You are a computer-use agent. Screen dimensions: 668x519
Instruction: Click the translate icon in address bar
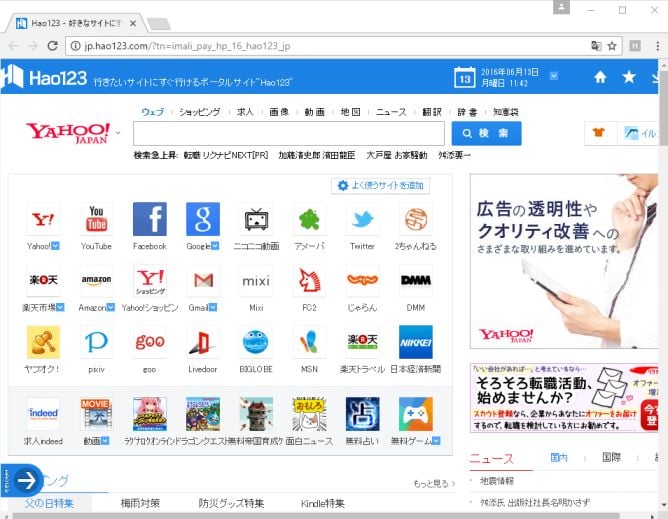coord(596,46)
